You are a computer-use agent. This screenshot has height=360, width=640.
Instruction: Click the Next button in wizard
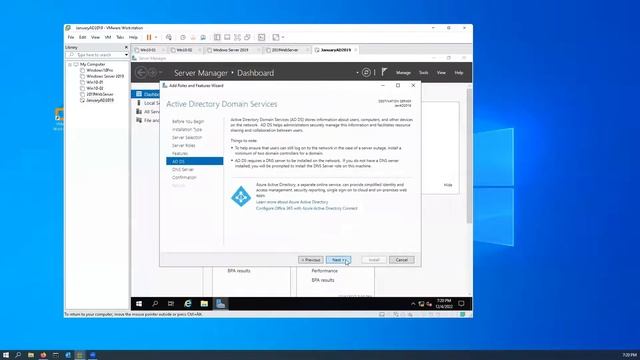[338, 260]
